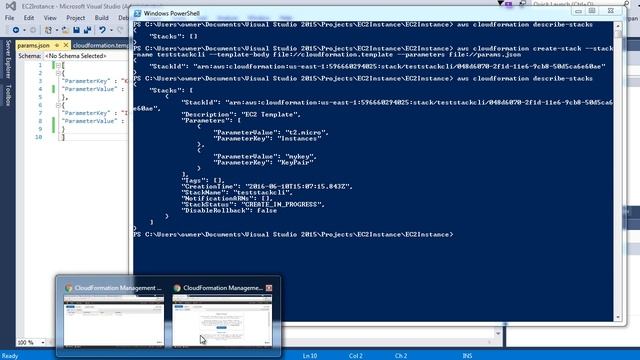
Task: Close the params.json tab
Action: (66, 45)
